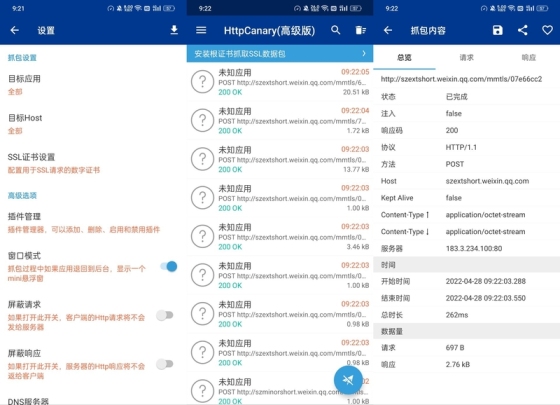Tap the 协议 value HTTP/1.1
560x405 pixels.
pos(461,147)
